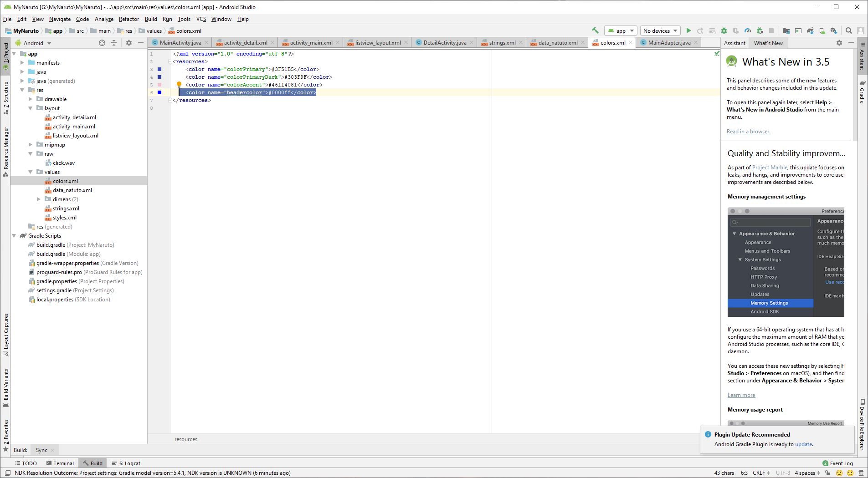Switch to the strings.xml editor tab
Viewport: 868px width, 478px height.
[x=502, y=43]
